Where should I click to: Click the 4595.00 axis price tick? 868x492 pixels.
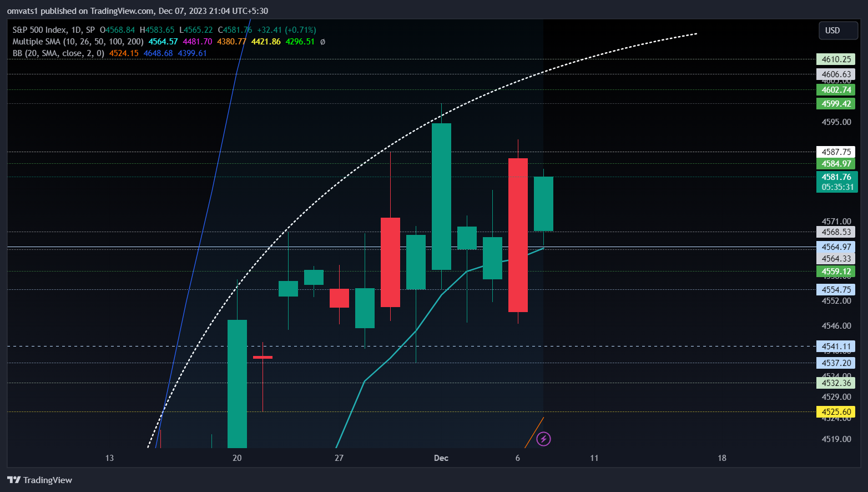pos(836,122)
